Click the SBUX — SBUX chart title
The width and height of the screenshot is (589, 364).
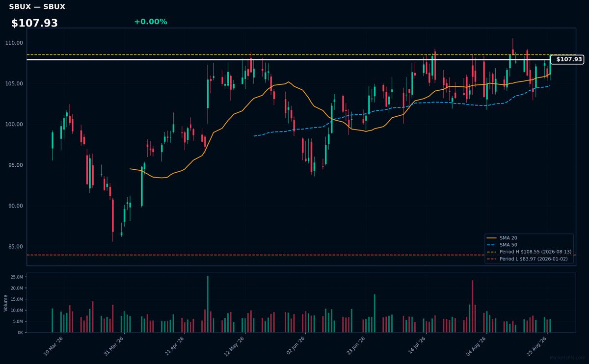point(37,7)
